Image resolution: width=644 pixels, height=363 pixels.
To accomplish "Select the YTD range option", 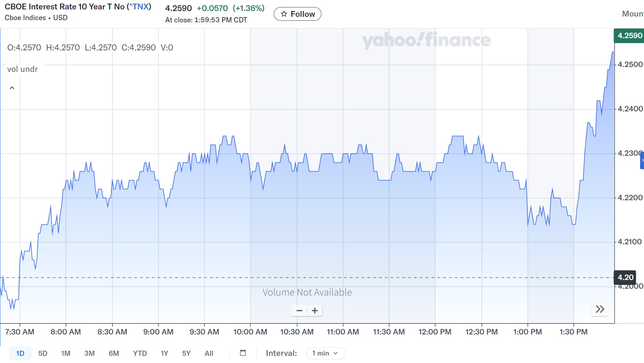I will (140, 353).
